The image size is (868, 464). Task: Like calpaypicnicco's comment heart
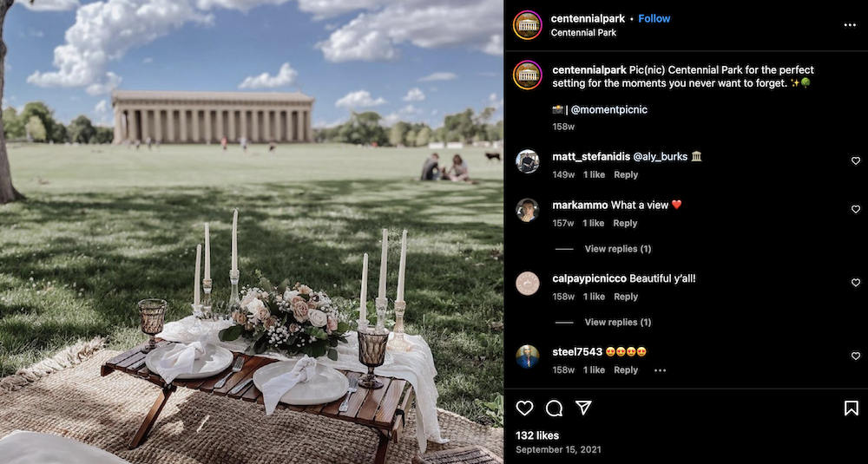point(855,283)
